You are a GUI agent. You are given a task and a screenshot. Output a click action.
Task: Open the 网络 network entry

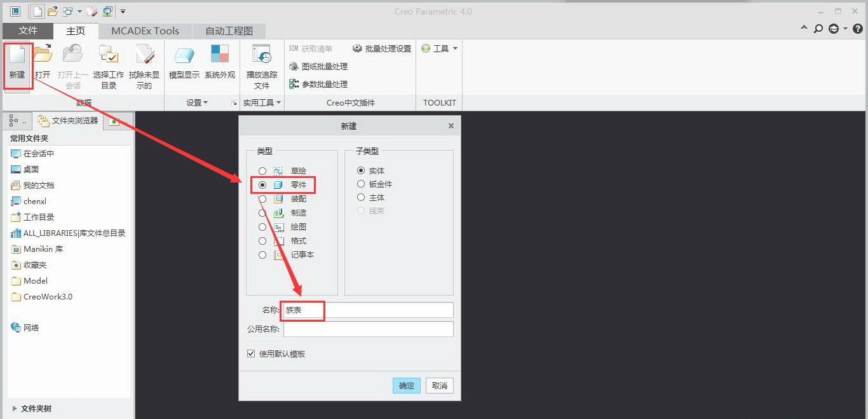25,327
